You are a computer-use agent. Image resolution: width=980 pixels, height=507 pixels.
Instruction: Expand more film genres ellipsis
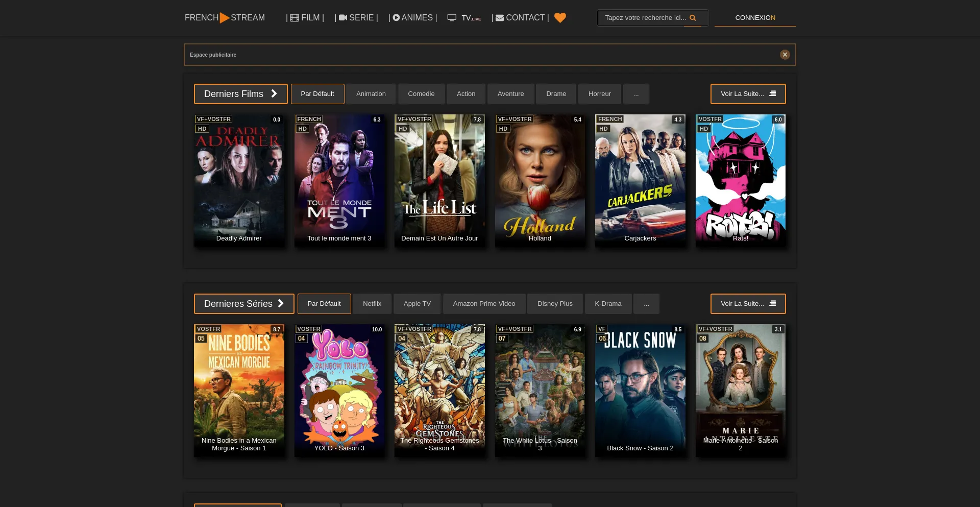[x=636, y=94]
